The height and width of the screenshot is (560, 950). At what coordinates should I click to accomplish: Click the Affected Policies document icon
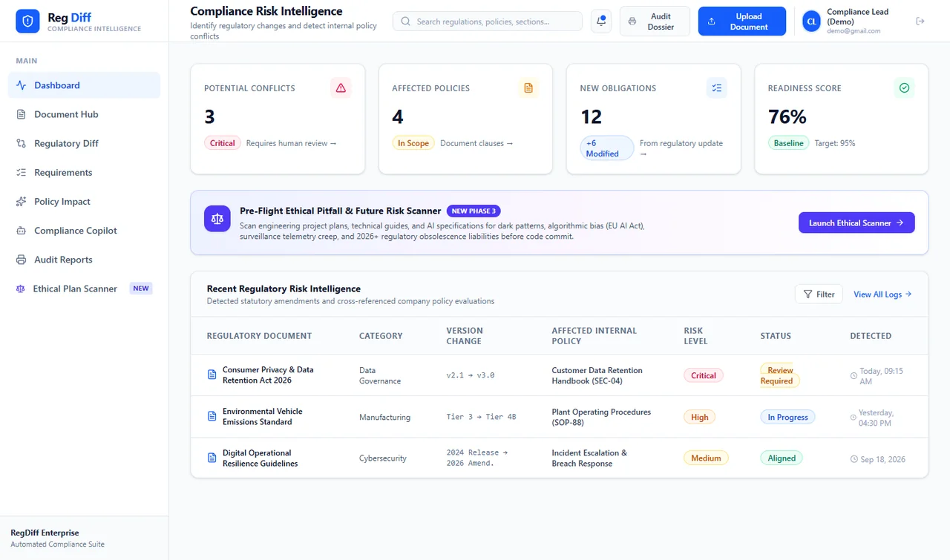528,88
